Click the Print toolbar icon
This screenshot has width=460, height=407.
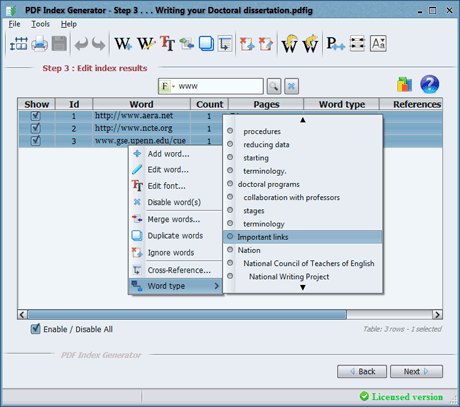[x=39, y=44]
